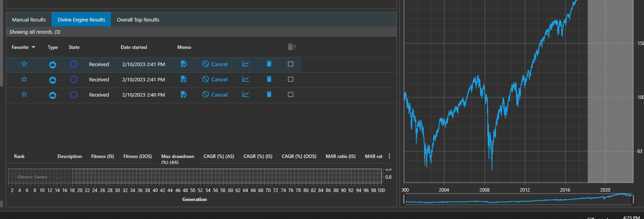Tick the checkbox in the unhighlighted 2:41 PM row
This screenshot has width=644, height=219.
[291, 79]
